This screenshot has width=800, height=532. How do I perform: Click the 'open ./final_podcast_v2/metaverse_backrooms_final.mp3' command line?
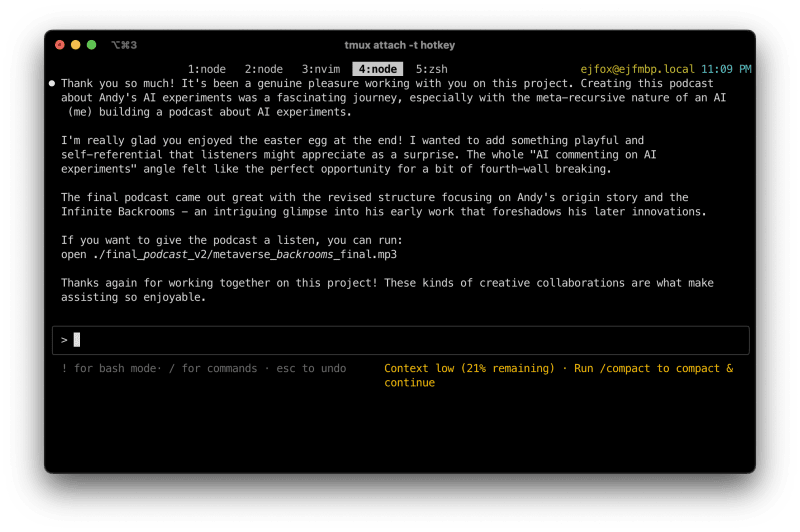229,254
